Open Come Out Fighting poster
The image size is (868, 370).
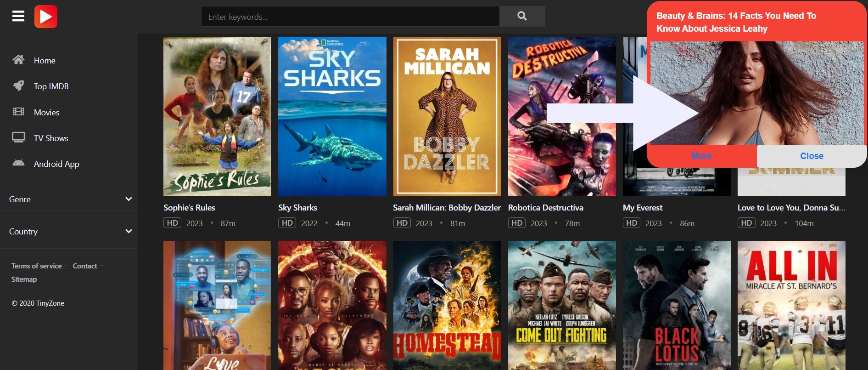pos(562,305)
